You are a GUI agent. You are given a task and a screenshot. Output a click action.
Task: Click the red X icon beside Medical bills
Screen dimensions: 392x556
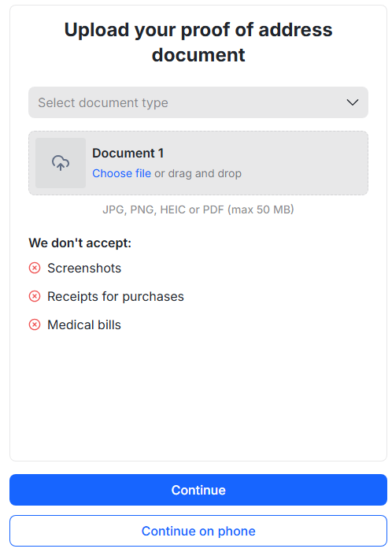pyautogui.click(x=35, y=324)
